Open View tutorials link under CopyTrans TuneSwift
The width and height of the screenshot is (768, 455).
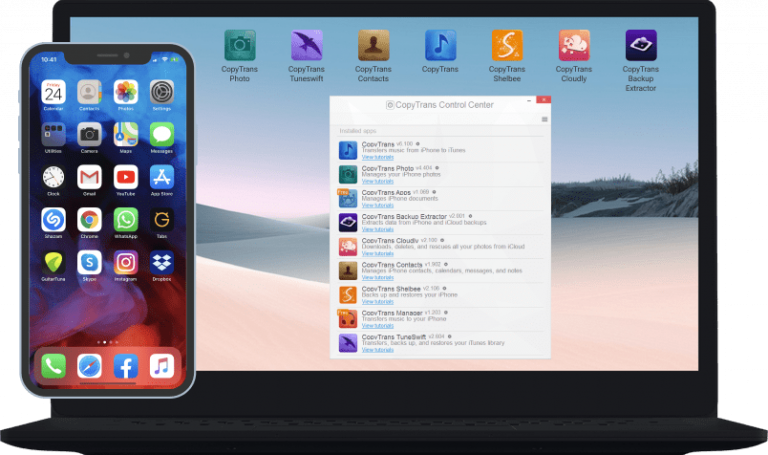[378, 350]
